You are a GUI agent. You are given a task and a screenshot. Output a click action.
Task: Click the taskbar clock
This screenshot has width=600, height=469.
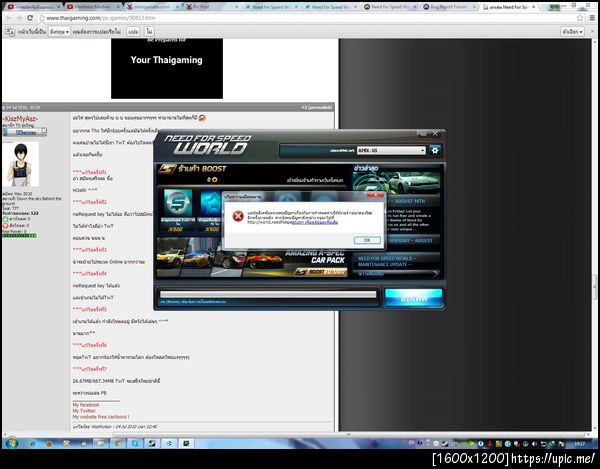pyautogui.click(x=579, y=444)
